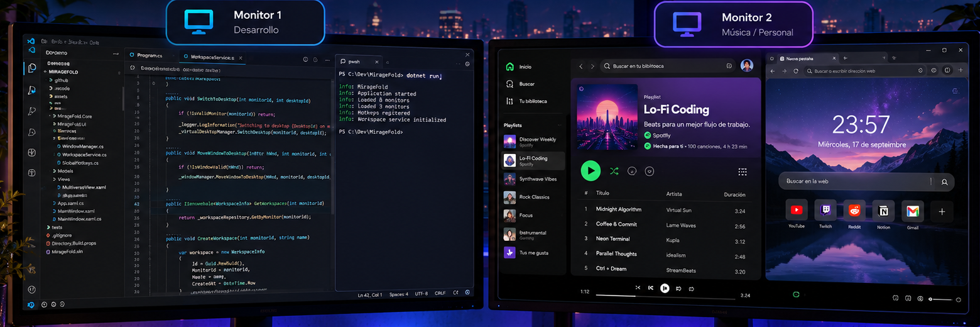Close the WorkspaceService.cs editor tab
Screen dimensions: 980x327
coord(241,58)
